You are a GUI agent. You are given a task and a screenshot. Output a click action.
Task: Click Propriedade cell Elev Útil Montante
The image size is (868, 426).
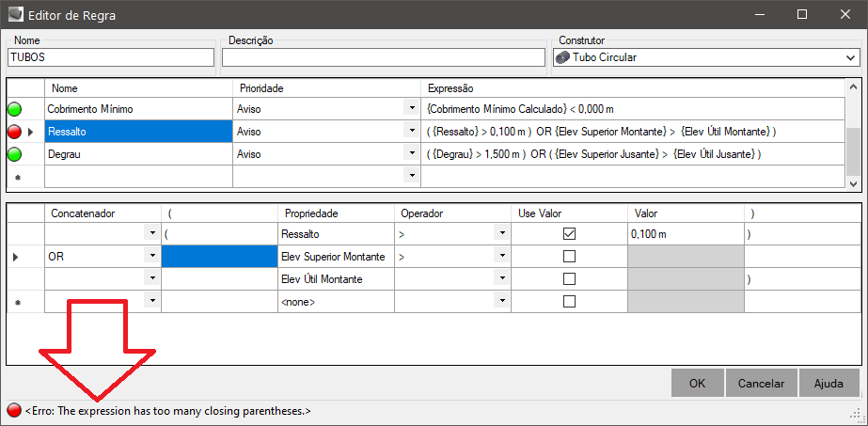pos(336,279)
